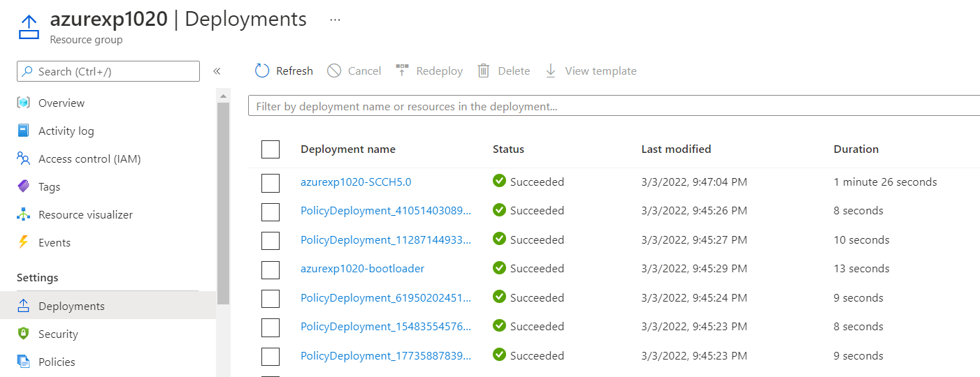Click the search magnifier icon in the sidebar
The image size is (980, 377).
tap(27, 71)
